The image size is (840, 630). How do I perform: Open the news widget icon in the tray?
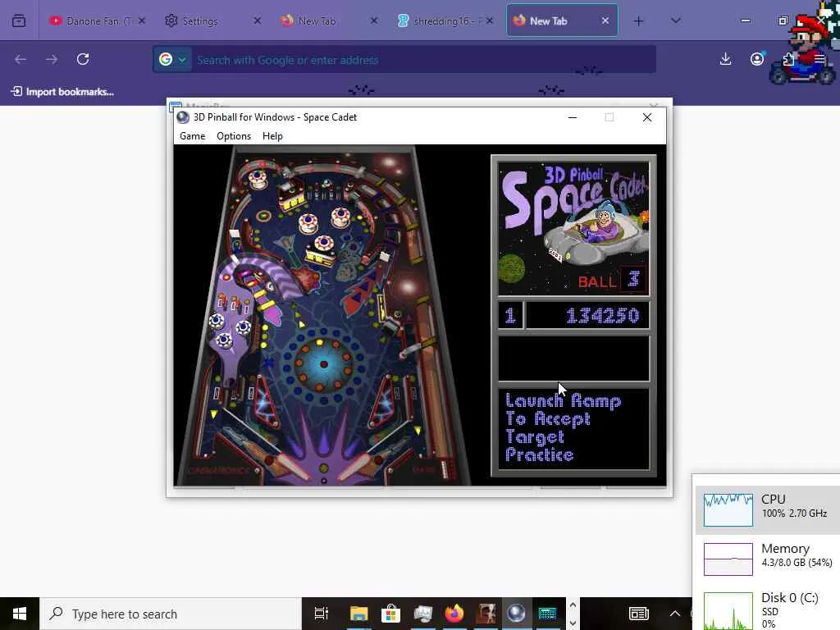coord(638,614)
